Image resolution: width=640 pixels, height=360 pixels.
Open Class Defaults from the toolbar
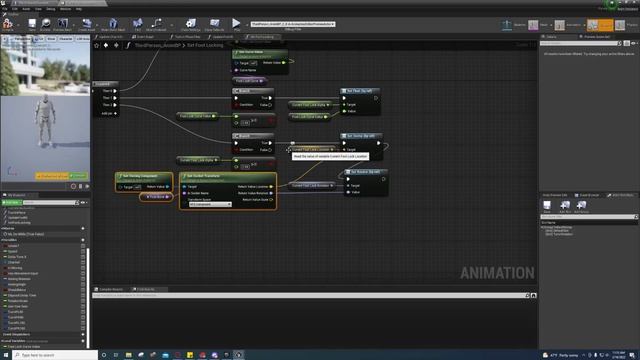tap(214, 24)
